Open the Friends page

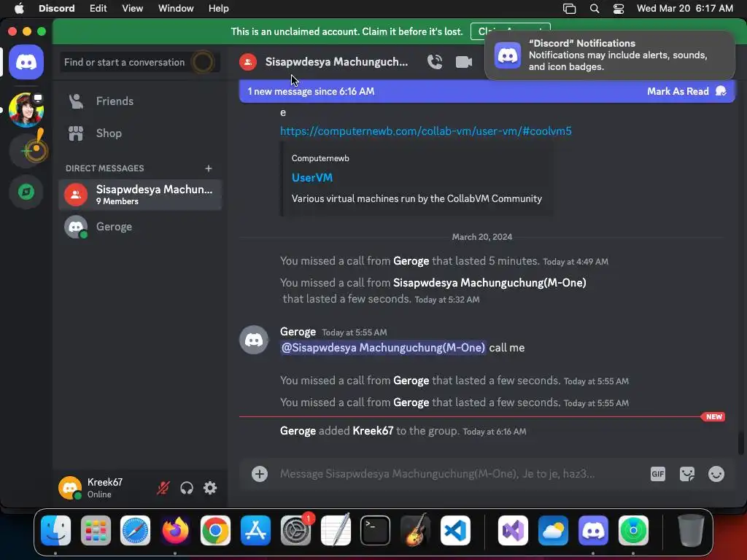[140, 101]
